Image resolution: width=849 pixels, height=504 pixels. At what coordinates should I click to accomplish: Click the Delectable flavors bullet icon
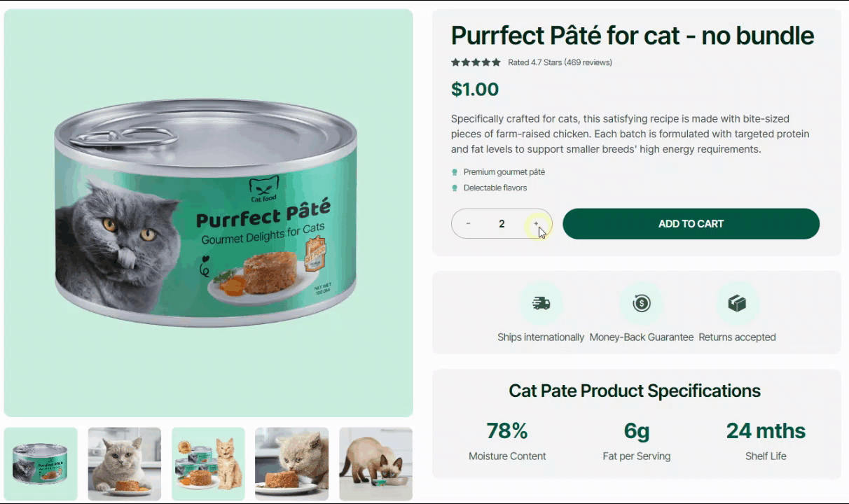(455, 188)
